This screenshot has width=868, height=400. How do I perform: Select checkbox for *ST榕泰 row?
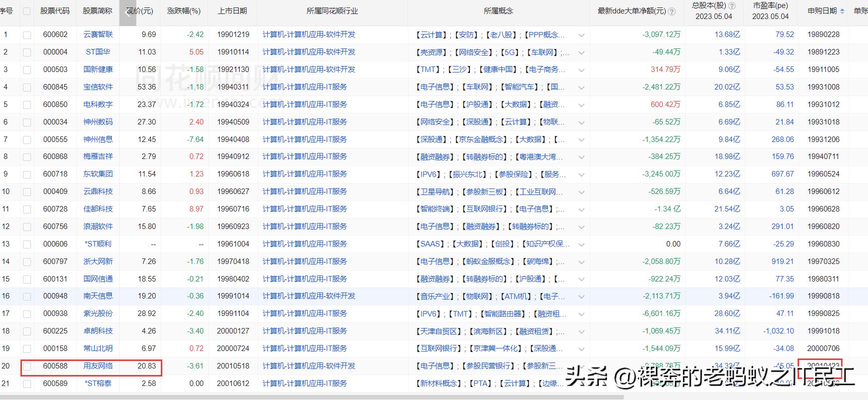tap(27, 384)
